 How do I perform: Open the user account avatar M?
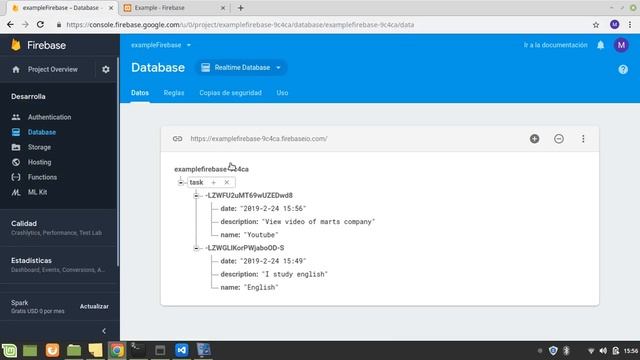(621, 45)
